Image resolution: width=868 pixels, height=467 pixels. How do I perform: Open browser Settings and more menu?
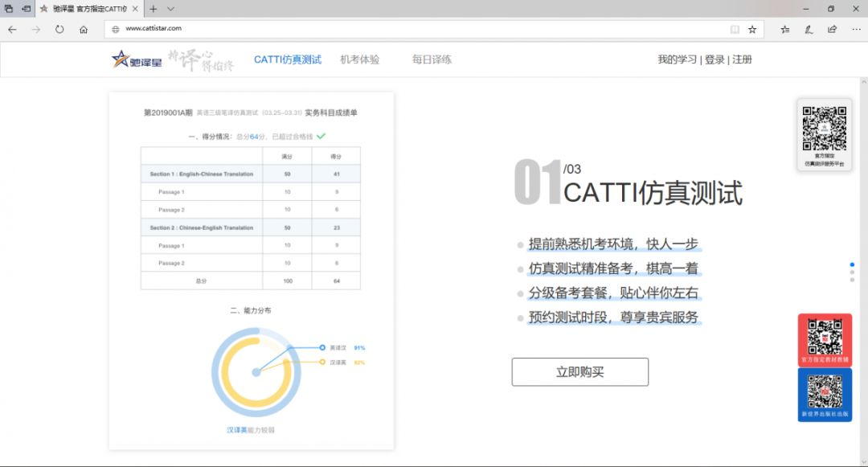click(857, 29)
